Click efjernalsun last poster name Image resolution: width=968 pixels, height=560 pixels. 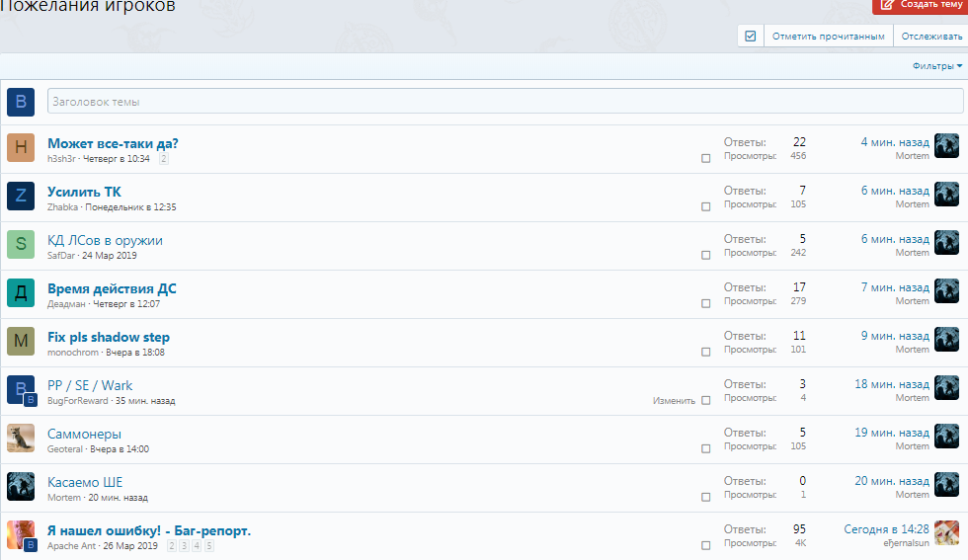click(907, 543)
